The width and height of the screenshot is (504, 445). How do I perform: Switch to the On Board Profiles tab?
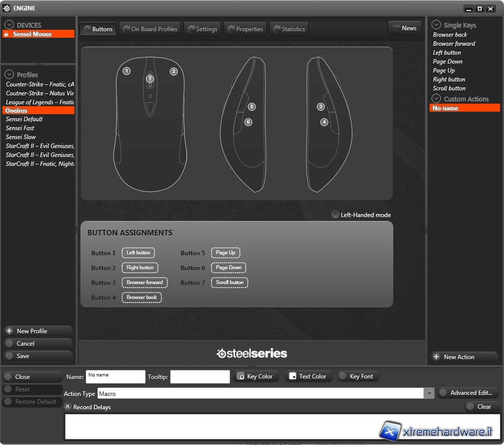(150, 29)
